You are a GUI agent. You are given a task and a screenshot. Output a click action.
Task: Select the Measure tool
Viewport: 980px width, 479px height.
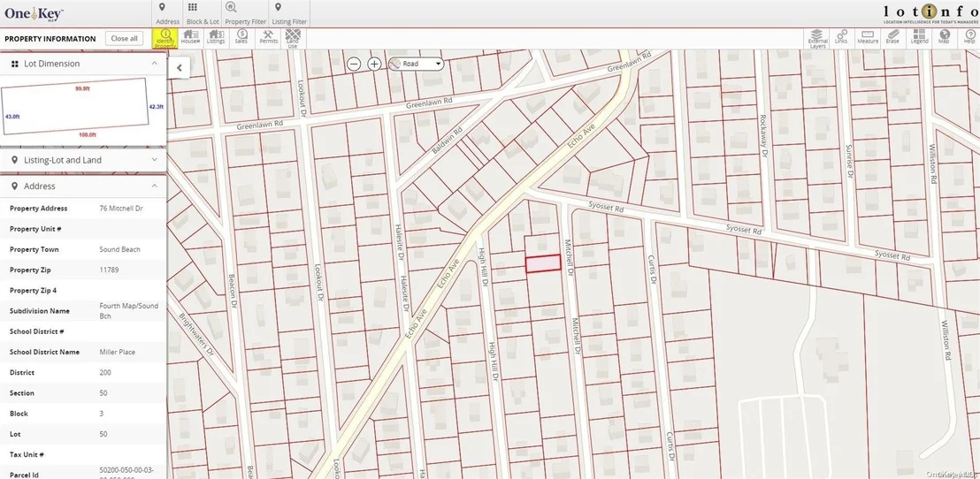[x=868, y=37]
